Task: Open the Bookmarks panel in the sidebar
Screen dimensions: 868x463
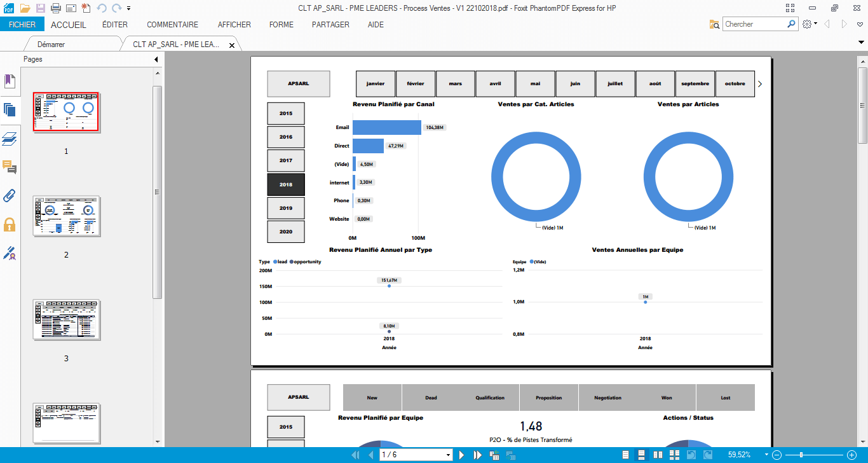Action: point(9,81)
